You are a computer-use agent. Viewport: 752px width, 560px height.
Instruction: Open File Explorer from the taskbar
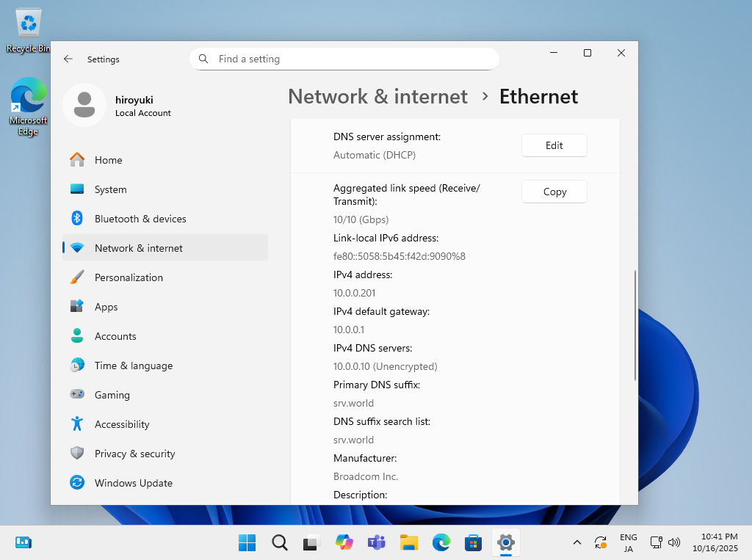409,543
